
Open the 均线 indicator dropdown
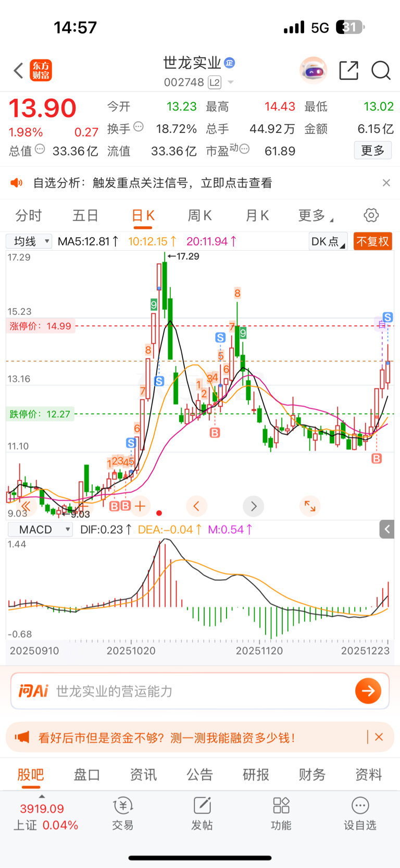pyautogui.click(x=29, y=241)
